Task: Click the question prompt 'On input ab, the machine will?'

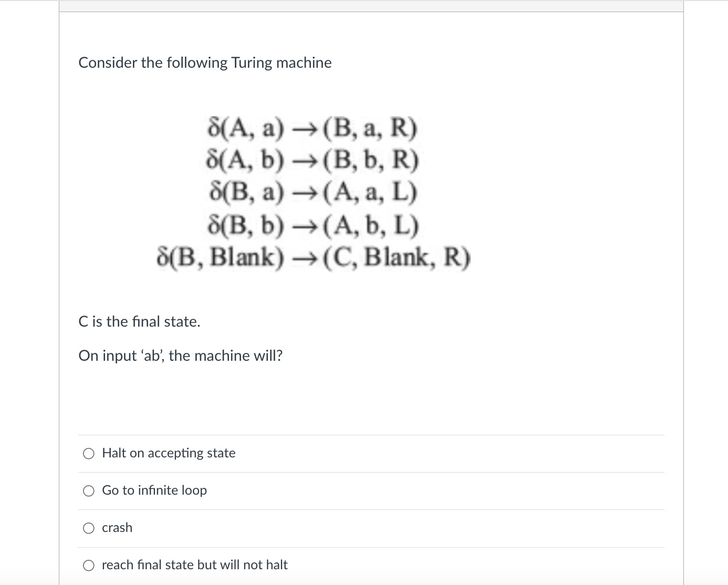Action: click(x=180, y=356)
